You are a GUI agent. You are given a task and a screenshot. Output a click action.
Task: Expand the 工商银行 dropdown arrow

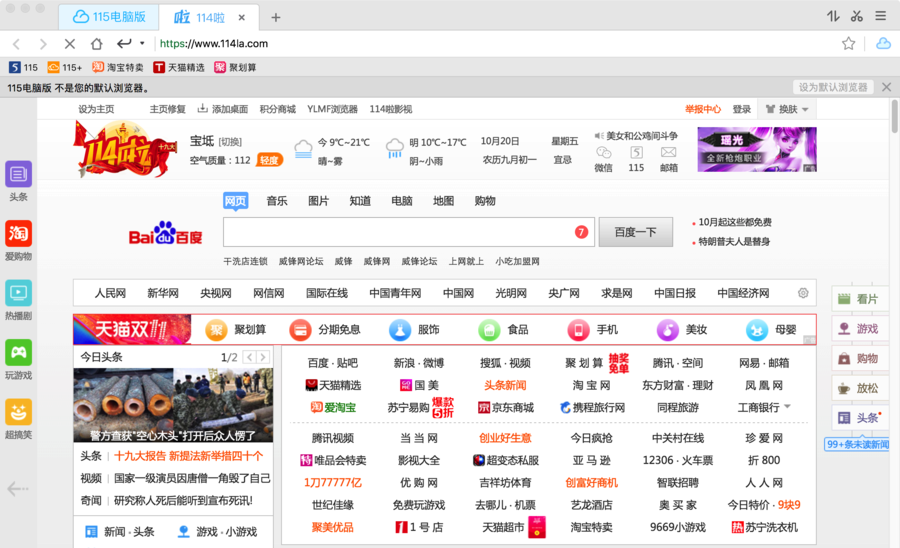788,406
